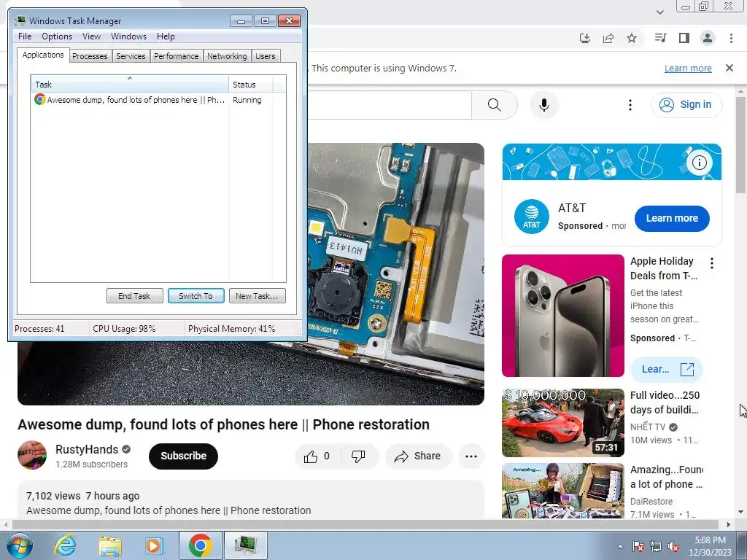Click the CPU Usage: 98% status text

point(124,329)
